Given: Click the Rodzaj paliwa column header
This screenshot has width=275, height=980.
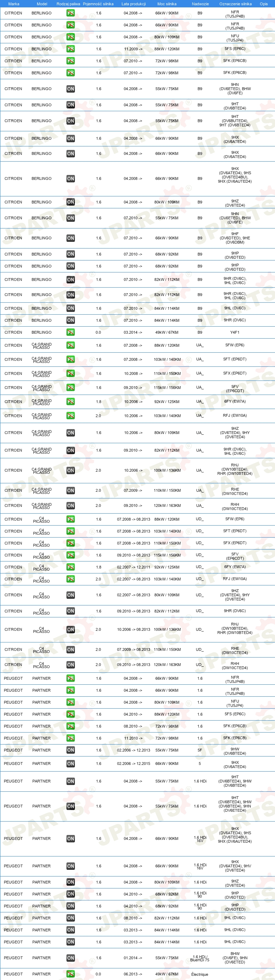Looking at the screenshot, I should click(68, 4).
